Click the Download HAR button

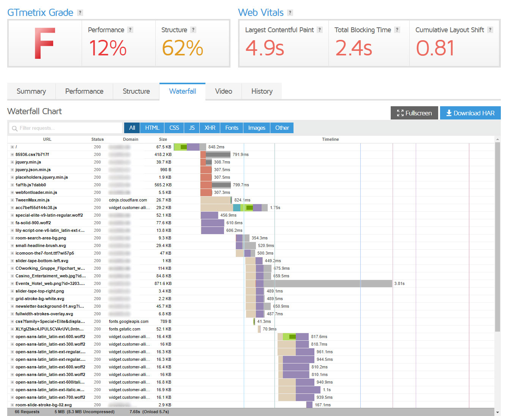(x=470, y=113)
